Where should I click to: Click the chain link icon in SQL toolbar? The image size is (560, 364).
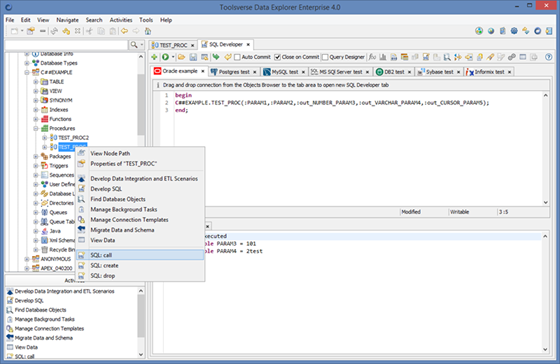point(512,57)
